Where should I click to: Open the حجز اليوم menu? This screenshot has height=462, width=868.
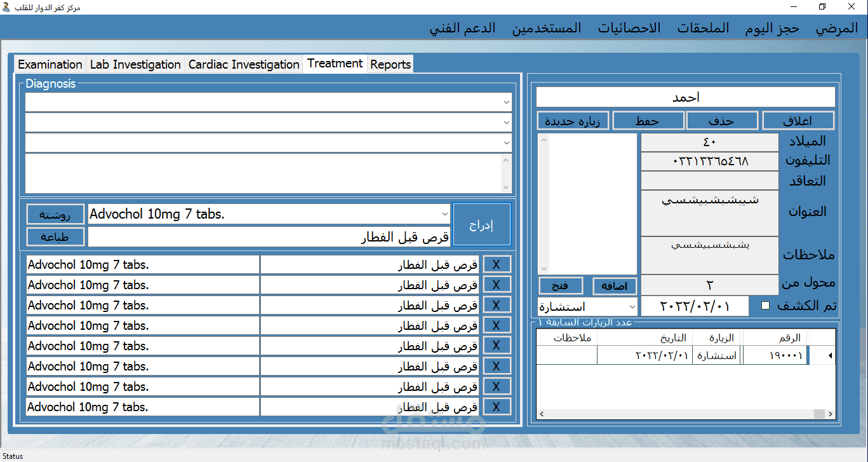772,28
